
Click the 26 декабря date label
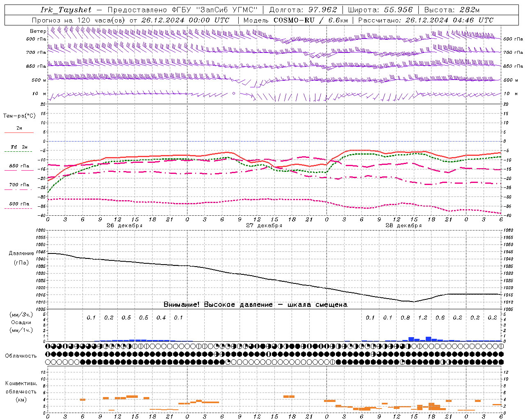coord(124,226)
